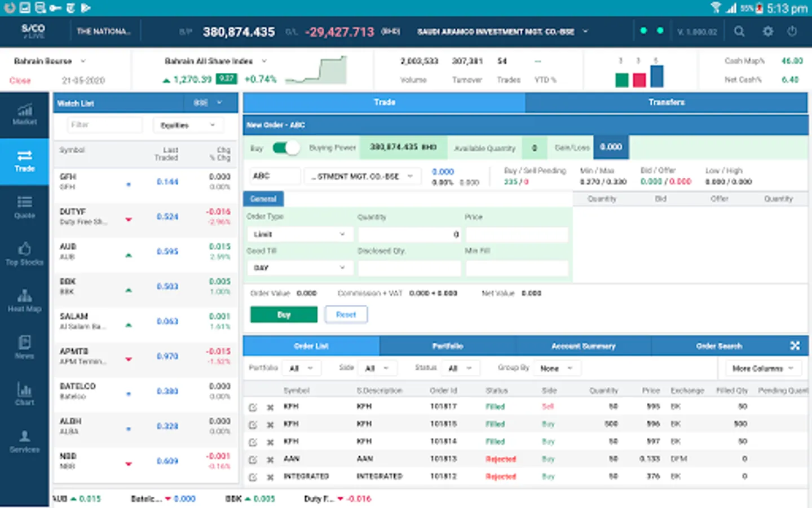The height and width of the screenshot is (508, 812).
Task: Edit order 101814 with pencil icon
Action: [x=253, y=442]
